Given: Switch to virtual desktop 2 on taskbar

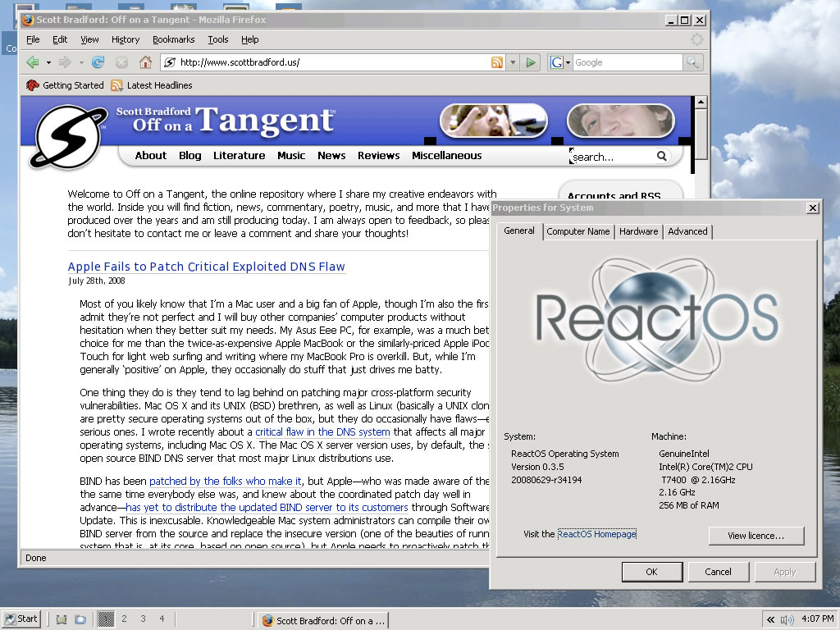Looking at the screenshot, I should (124, 619).
